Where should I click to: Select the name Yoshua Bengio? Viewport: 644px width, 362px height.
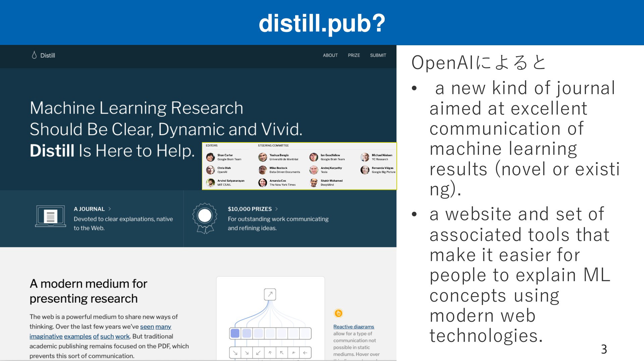tap(279, 155)
